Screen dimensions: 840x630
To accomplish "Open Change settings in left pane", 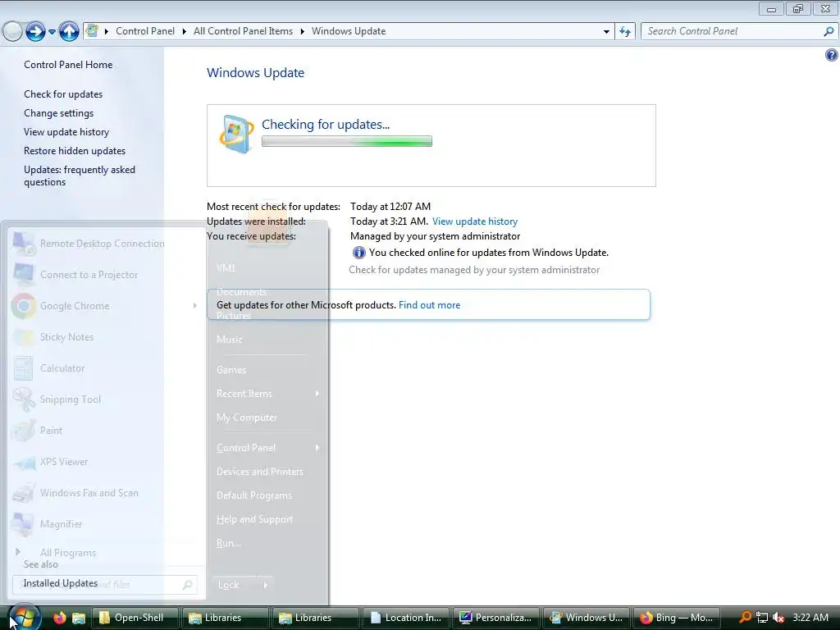I will 58,113.
